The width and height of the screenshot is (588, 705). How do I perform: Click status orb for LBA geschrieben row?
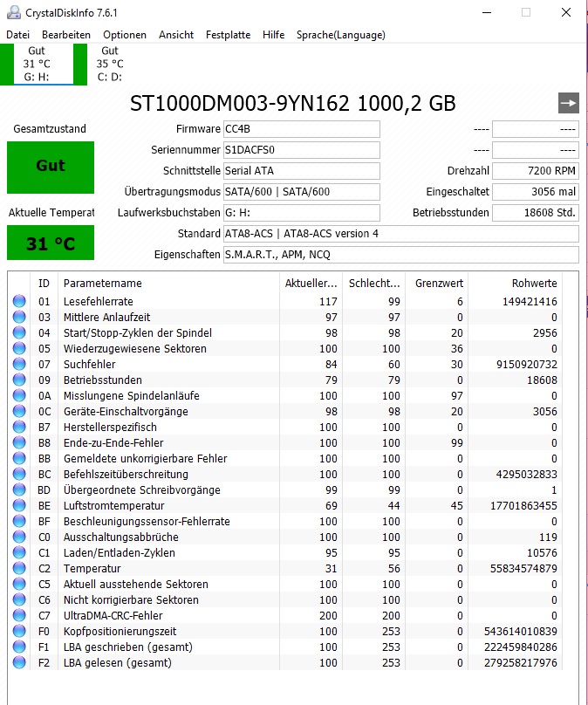tap(19, 647)
